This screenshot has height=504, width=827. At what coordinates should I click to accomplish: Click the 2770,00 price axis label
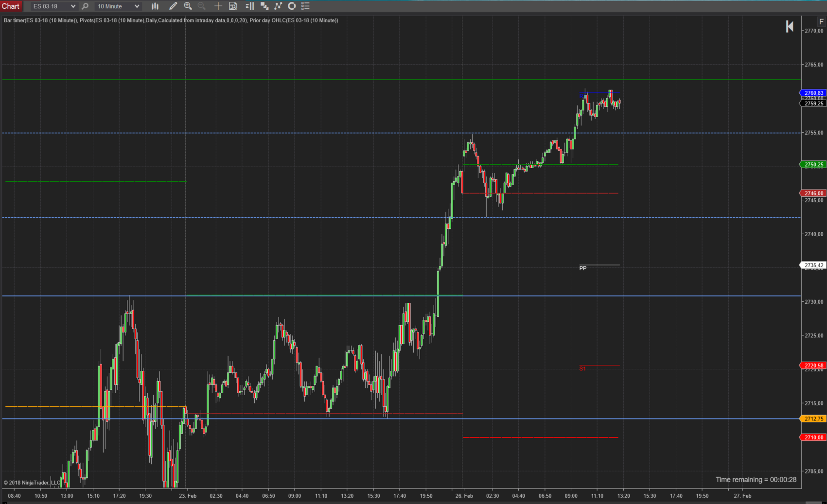[814, 31]
